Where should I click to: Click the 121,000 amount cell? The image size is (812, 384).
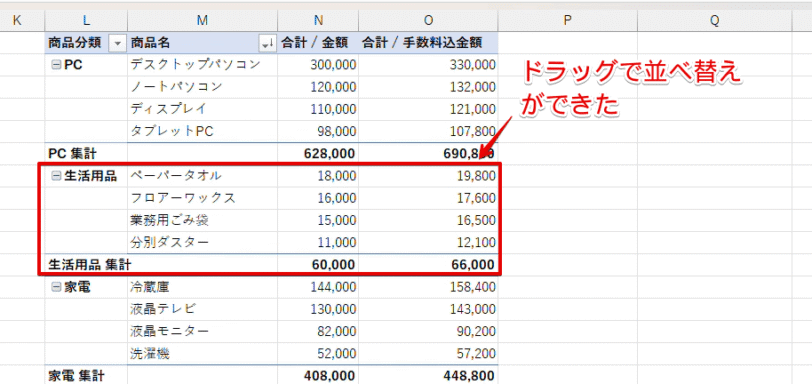point(428,109)
